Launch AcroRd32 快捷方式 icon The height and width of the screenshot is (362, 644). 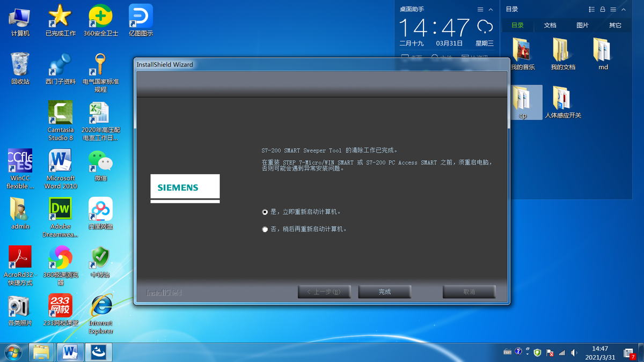pos(20,265)
